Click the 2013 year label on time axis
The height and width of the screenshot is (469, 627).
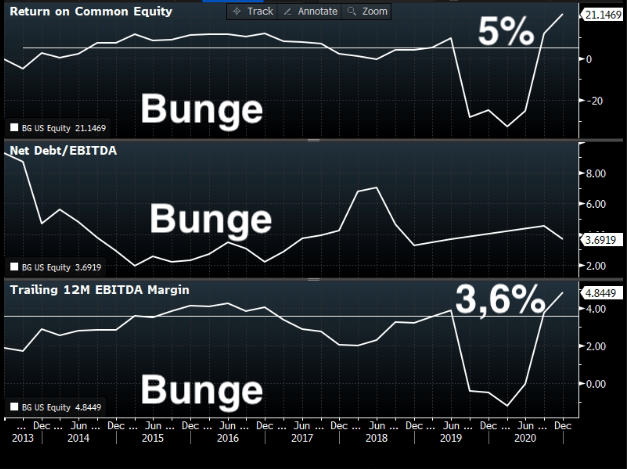[22, 438]
